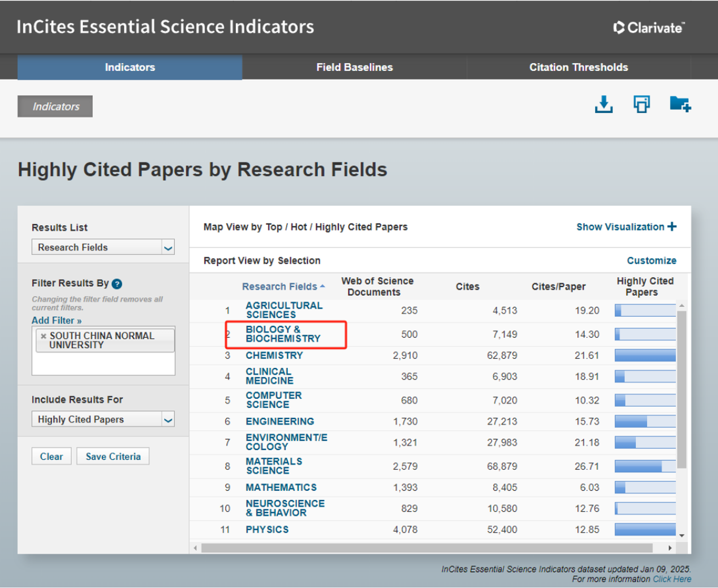Open the Materials Science field
This screenshot has height=588, width=718.
pos(274,466)
